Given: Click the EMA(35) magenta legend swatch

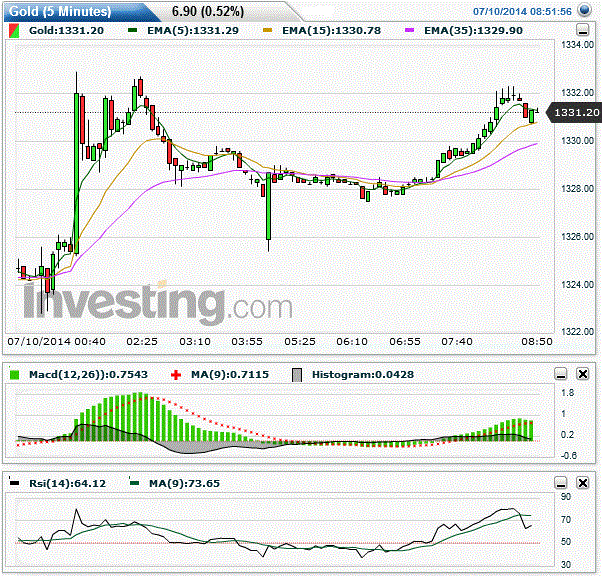Looking at the screenshot, I should 410,30.
